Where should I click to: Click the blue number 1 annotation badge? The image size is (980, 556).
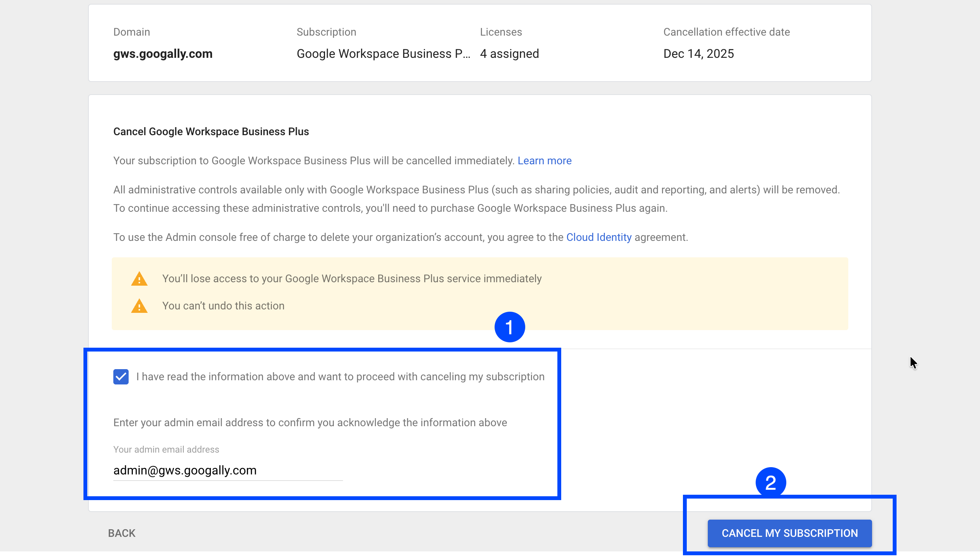click(510, 327)
